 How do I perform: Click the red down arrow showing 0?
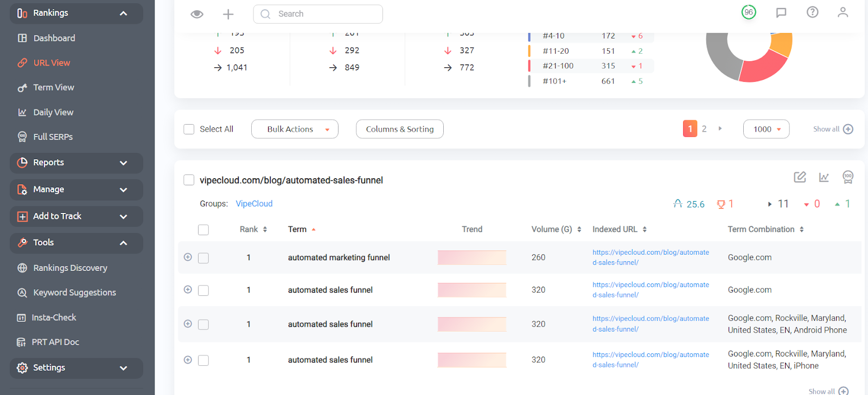pyautogui.click(x=812, y=204)
